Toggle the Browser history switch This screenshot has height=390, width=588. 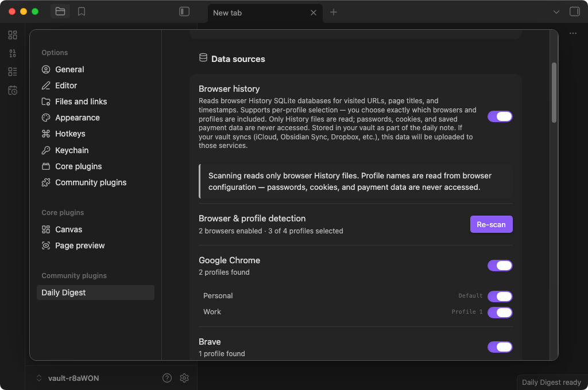click(x=500, y=116)
